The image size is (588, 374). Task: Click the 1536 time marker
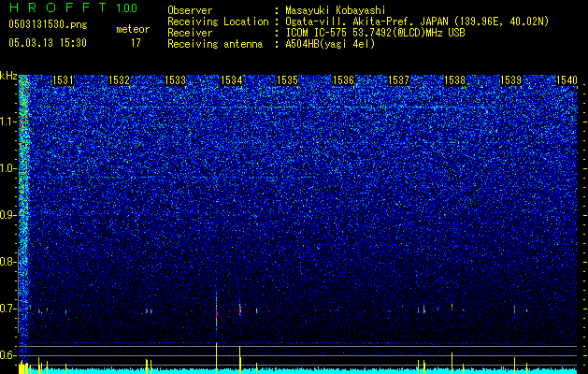pos(343,79)
